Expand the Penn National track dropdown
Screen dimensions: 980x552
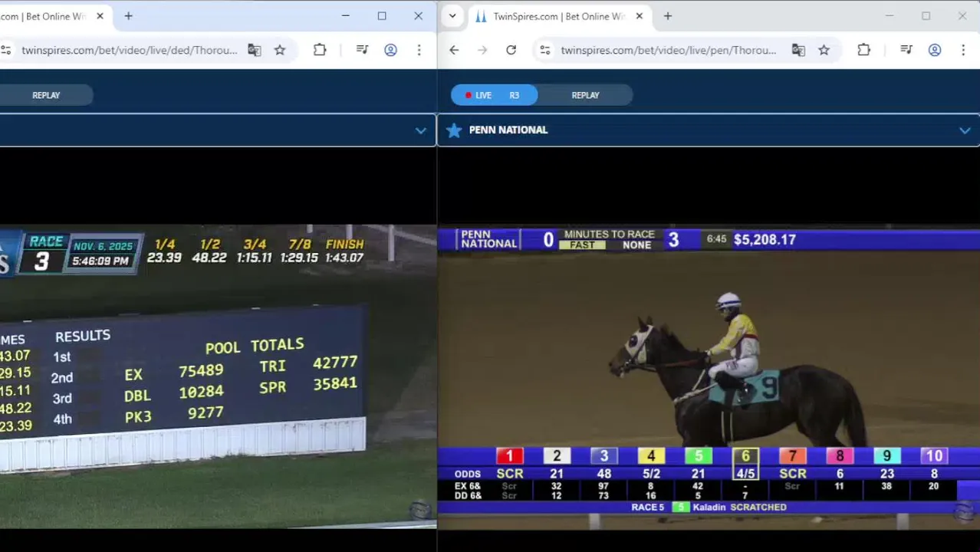click(x=965, y=130)
